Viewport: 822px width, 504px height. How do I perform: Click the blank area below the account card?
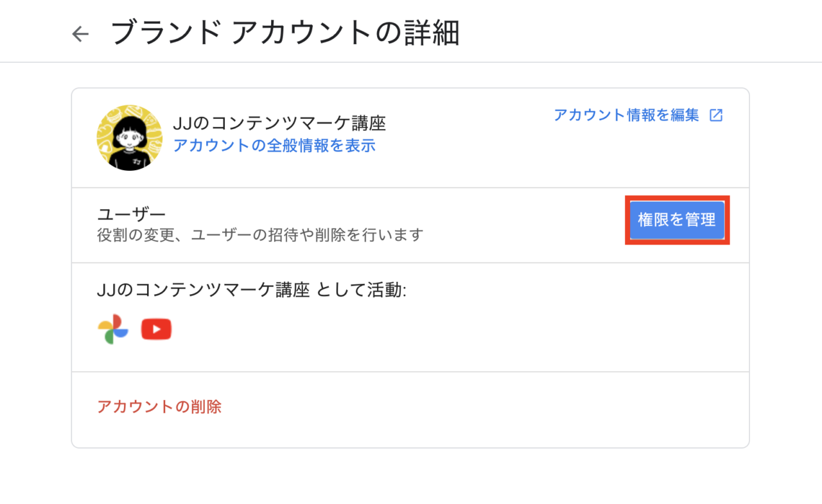[x=411, y=476]
